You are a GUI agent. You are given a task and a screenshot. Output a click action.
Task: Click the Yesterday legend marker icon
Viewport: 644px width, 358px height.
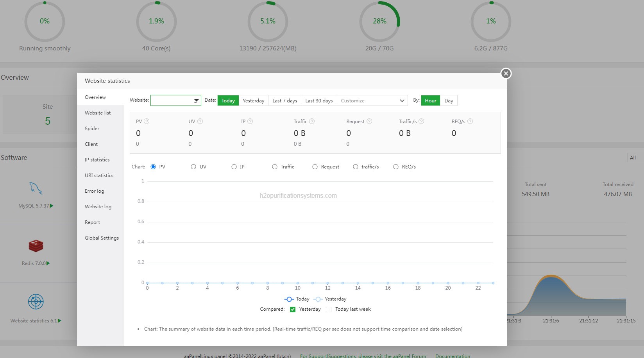point(318,299)
